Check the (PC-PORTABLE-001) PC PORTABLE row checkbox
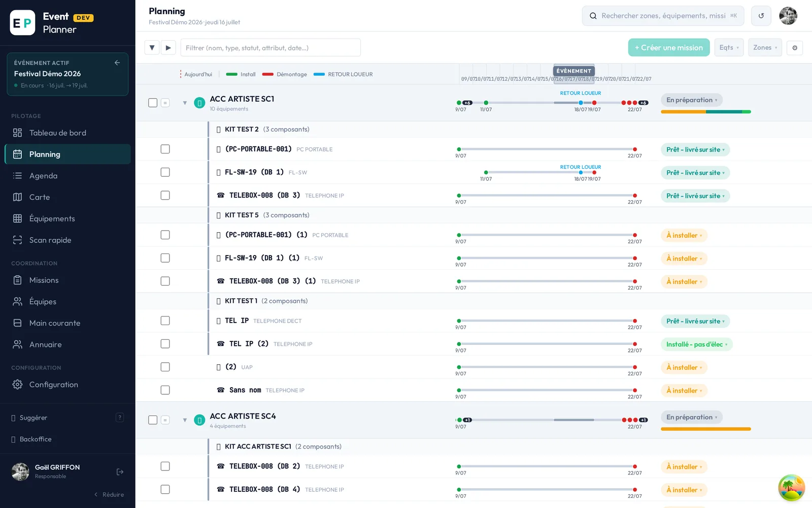The width and height of the screenshot is (812, 508). pos(165,149)
